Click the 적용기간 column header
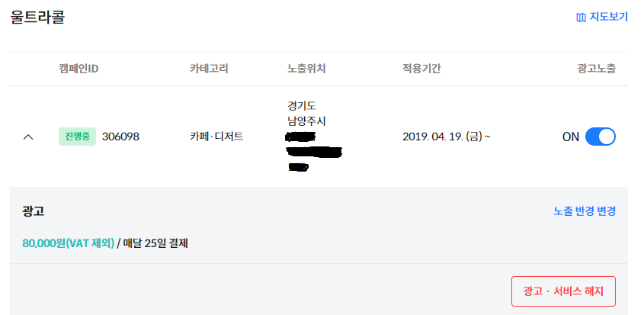The height and width of the screenshot is (315, 644). 421,69
